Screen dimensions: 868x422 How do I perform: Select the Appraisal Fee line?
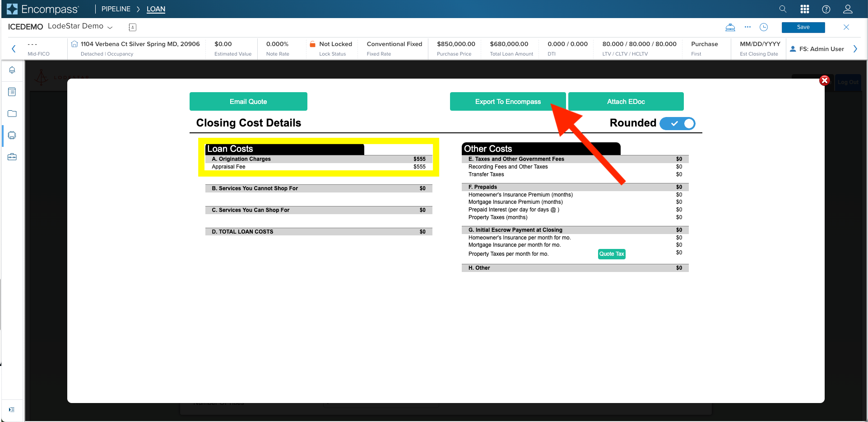coord(319,167)
